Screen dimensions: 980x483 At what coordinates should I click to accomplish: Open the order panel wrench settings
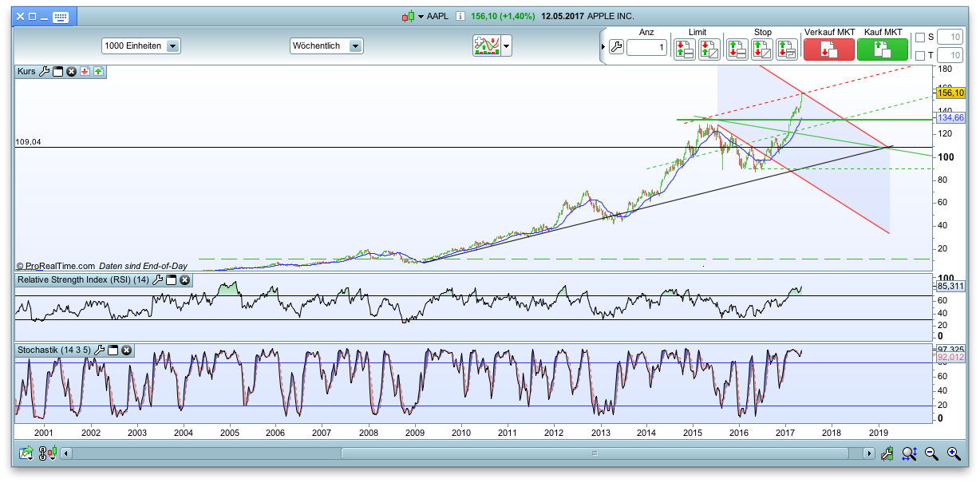615,47
